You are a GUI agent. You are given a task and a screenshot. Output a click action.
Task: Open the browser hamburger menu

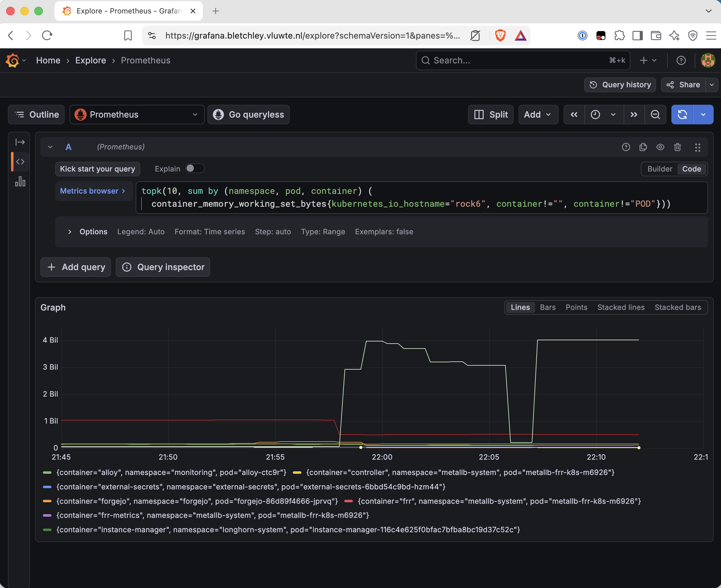(x=711, y=35)
